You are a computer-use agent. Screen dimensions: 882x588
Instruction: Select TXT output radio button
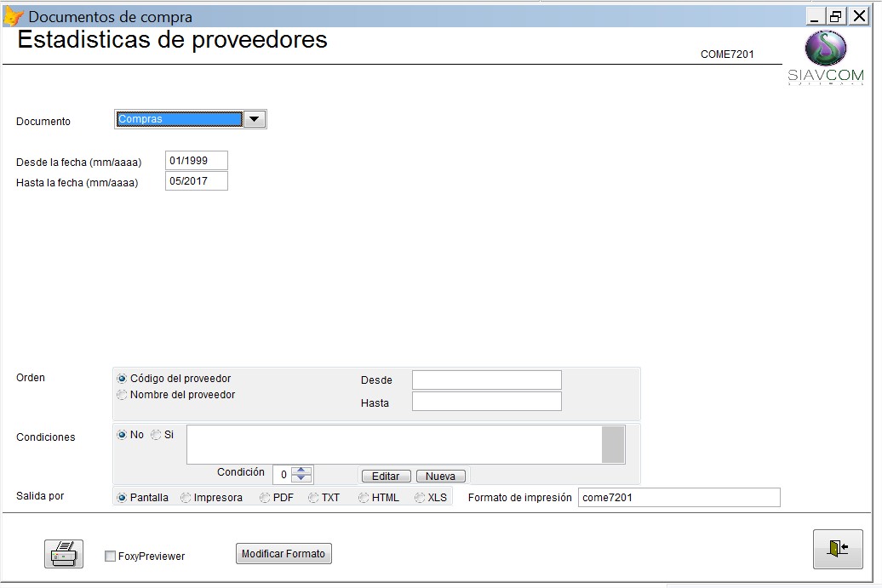[313, 498]
